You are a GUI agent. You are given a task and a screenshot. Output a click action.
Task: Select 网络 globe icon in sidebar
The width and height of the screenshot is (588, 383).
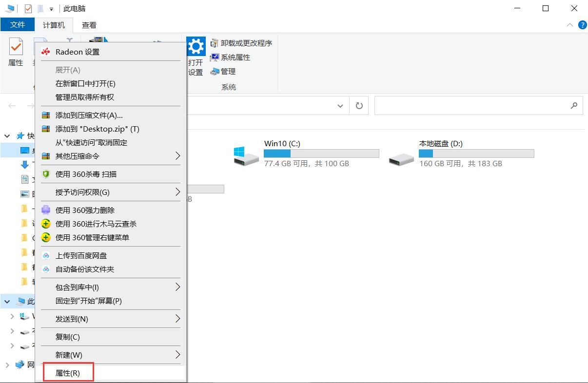(20, 364)
